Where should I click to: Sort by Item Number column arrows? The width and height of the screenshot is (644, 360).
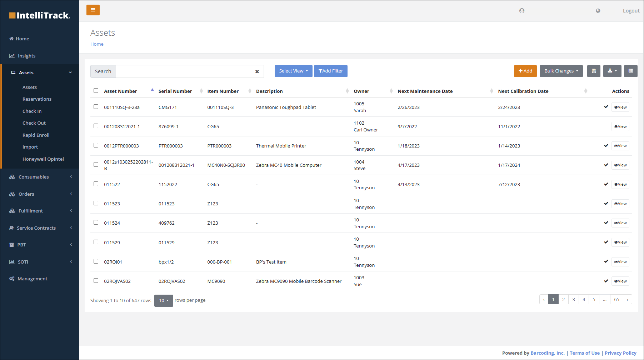(250, 91)
